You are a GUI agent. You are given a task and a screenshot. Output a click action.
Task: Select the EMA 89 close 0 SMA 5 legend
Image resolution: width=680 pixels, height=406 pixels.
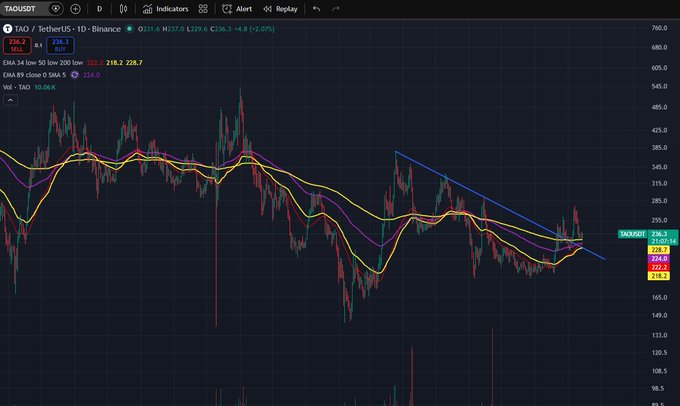pyautogui.click(x=35, y=75)
